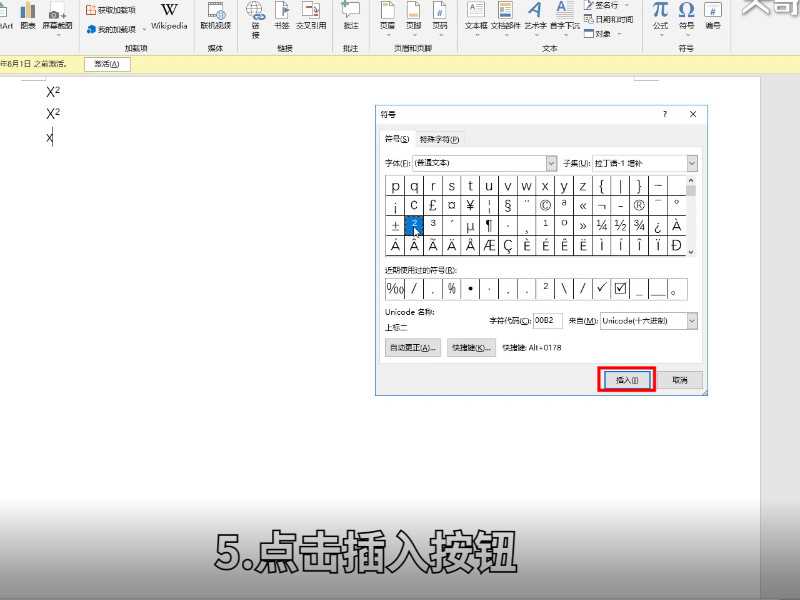Select the checked box symbol in recent symbols
Viewport: 800px width, 600px height.
coord(618,288)
